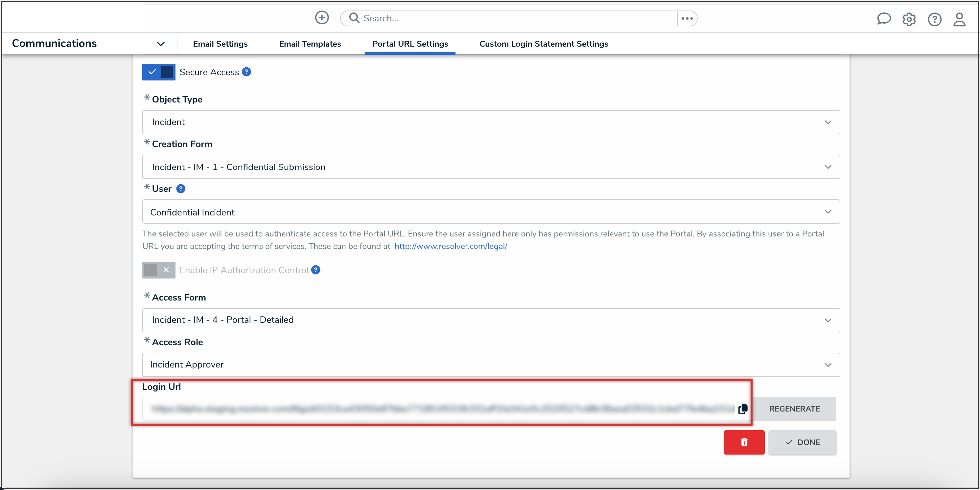Click the help question mark in header
Viewport: 980px width, 490px height.
pyautogui.click(x=934, y=19)
